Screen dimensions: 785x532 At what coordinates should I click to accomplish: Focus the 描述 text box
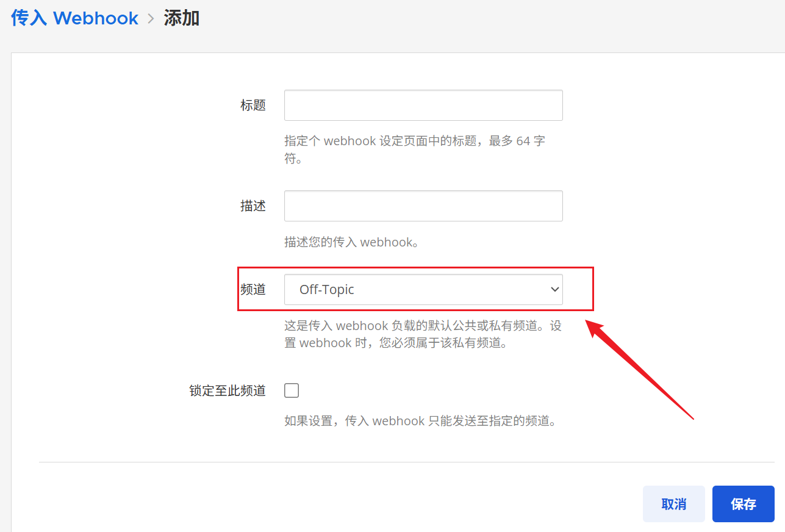click(x=423, y=206)
